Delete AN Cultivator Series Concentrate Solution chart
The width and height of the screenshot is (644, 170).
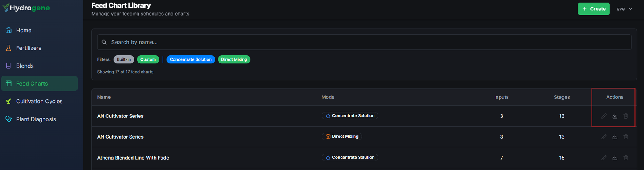(x=626, y=116)
